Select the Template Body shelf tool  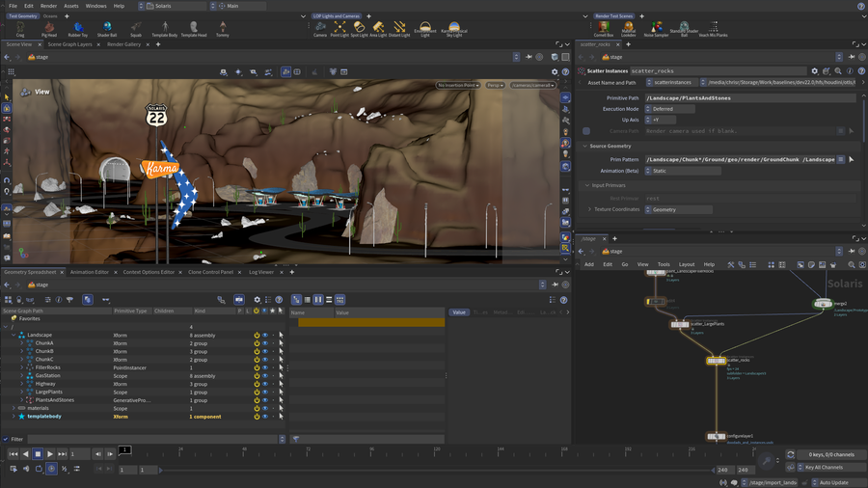[164, 29]
